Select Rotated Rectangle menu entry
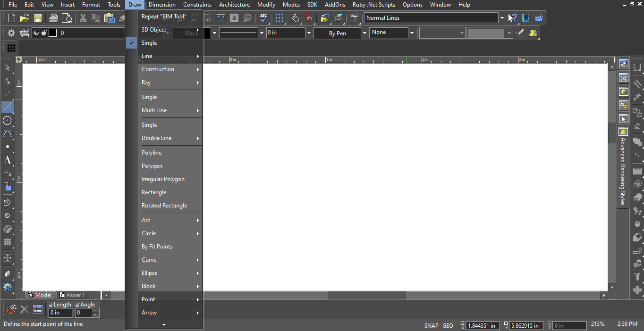644x331 pixels. click(164, 206)
